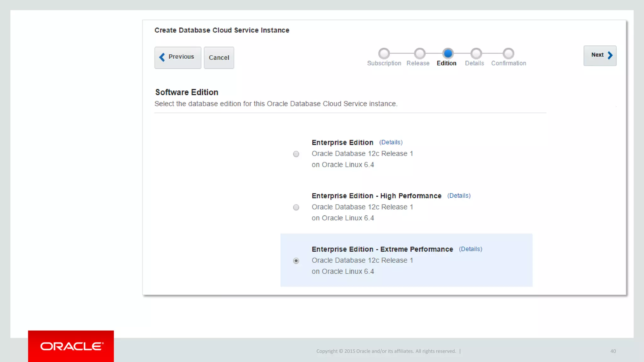This screenshot has width=644, height=362.
Task: Click the Release step label
Action: click(418, 63)
